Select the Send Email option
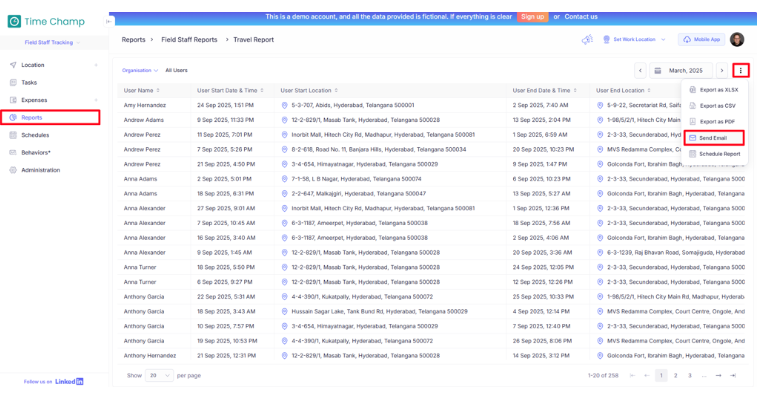 coord(713,138)
